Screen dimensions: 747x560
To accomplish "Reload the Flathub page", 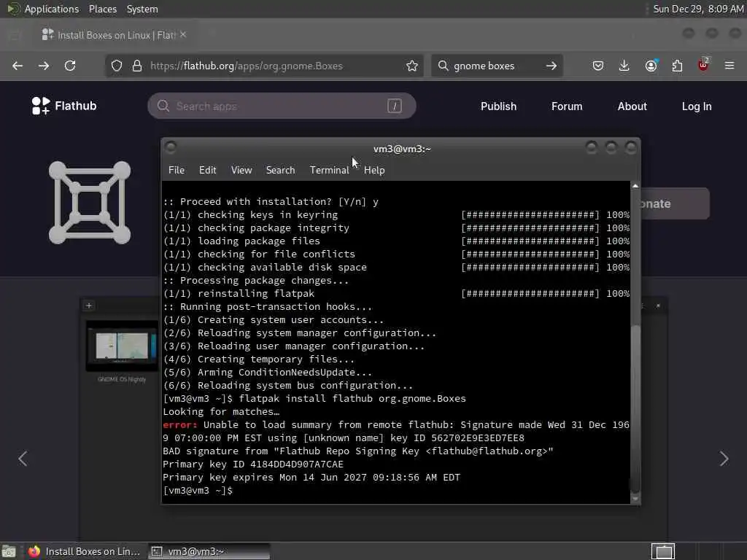I will click(70, 66).
